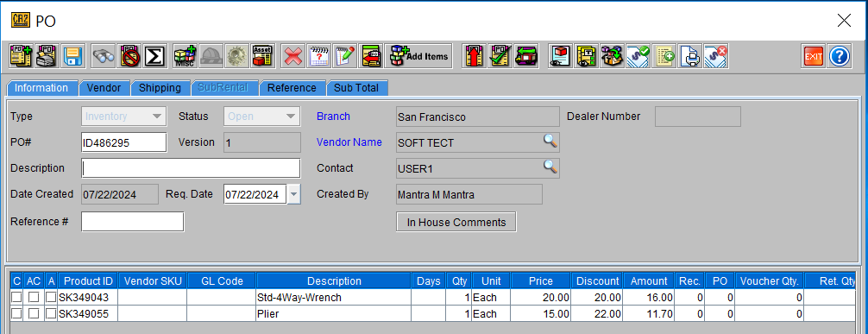Open the Req. Date calendar dropdown arrow
868x334 pixels.
click(x=294, y=194)
